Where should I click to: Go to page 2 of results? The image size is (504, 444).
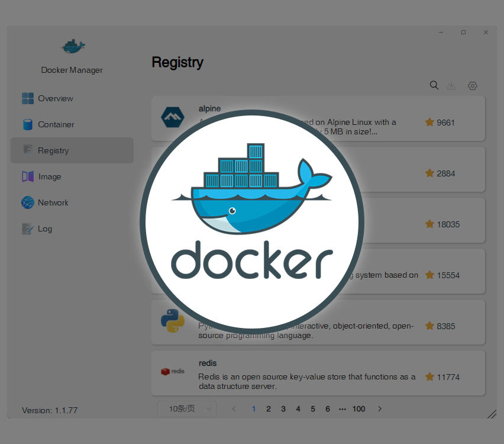(269, 408)
